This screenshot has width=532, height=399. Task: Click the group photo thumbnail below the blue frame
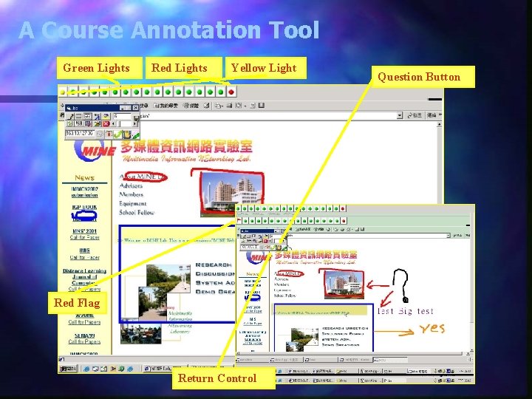141,333
